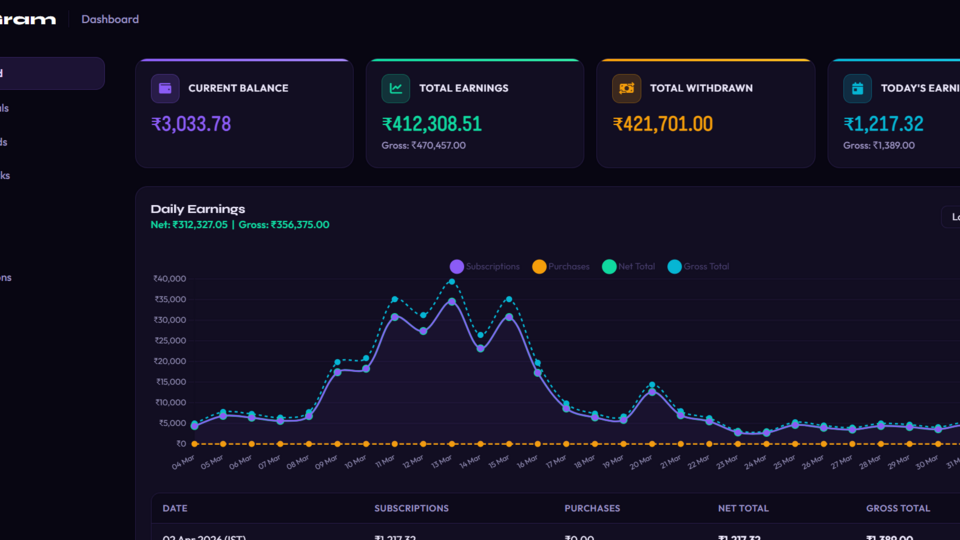The width and height of the screenshot is (960, 540).
Task: Select the Gross Total data point on 09 Mar
Action: [337, 362]
